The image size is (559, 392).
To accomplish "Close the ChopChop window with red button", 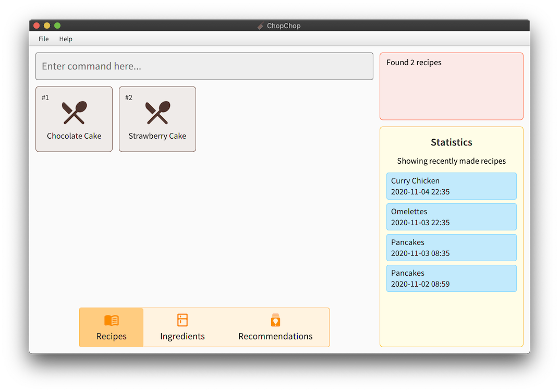I will [x=37, y=26].
